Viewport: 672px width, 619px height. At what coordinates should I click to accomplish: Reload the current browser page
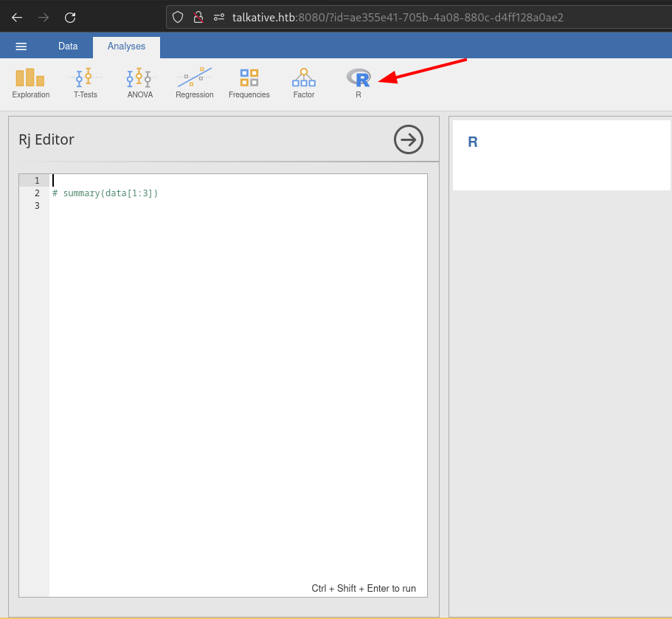70,17
